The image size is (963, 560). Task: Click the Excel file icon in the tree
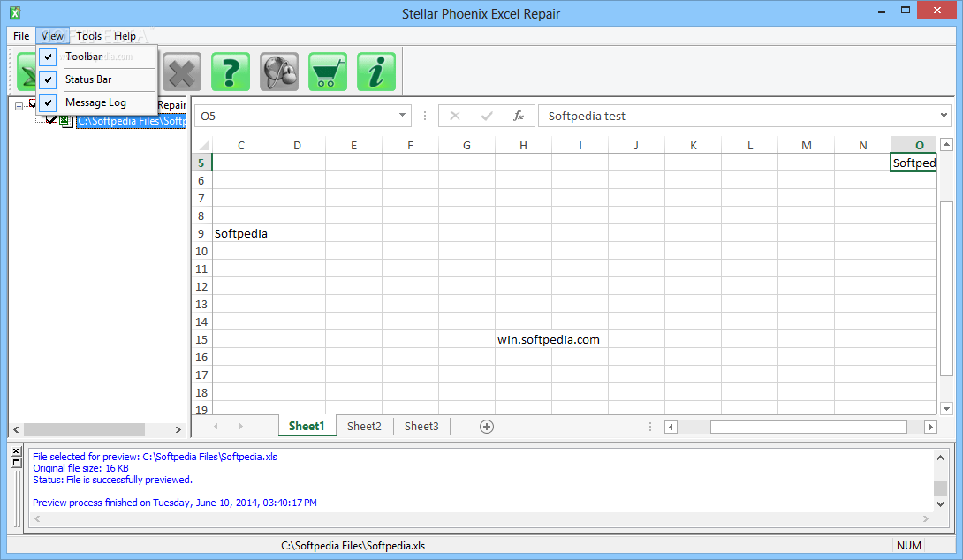[65, 121]
